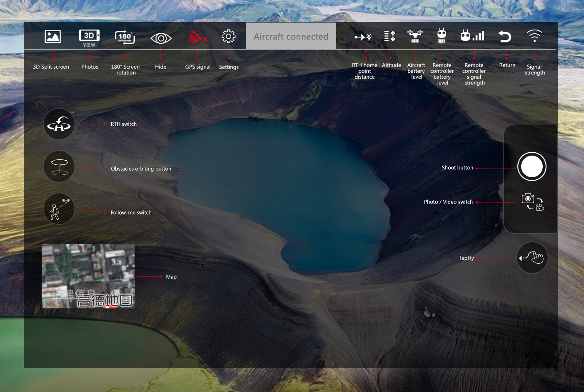Image resolution: width=584 pixels, height=392 pixels.
Task: Click the Aircraft connected status banner
Action: (x=291, y=36)
